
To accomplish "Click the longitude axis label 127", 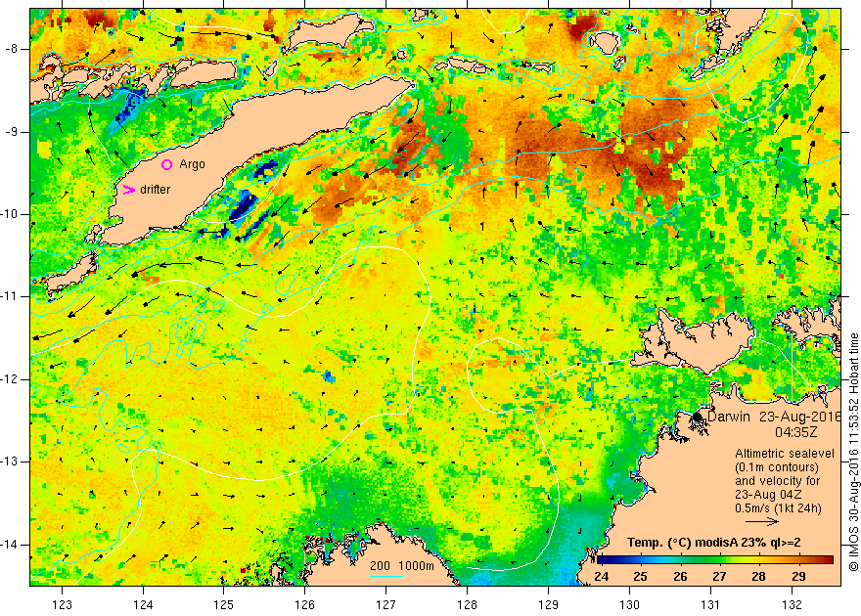I will 386,604.
